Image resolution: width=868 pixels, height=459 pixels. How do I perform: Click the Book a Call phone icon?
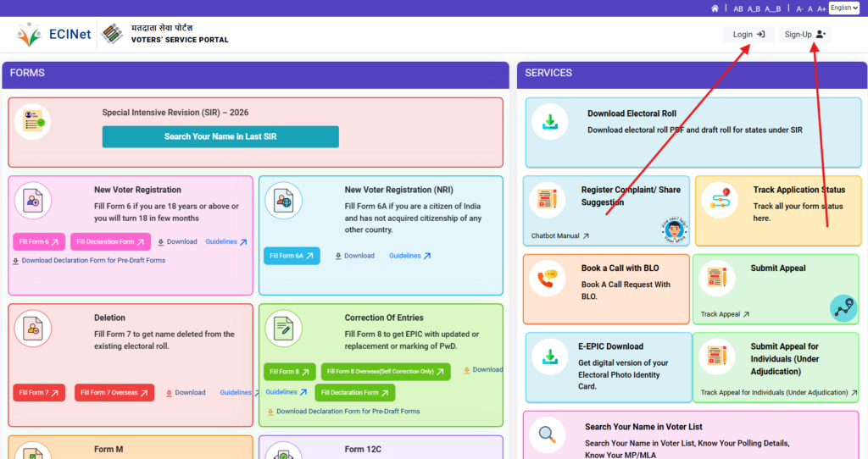point(547,278)
